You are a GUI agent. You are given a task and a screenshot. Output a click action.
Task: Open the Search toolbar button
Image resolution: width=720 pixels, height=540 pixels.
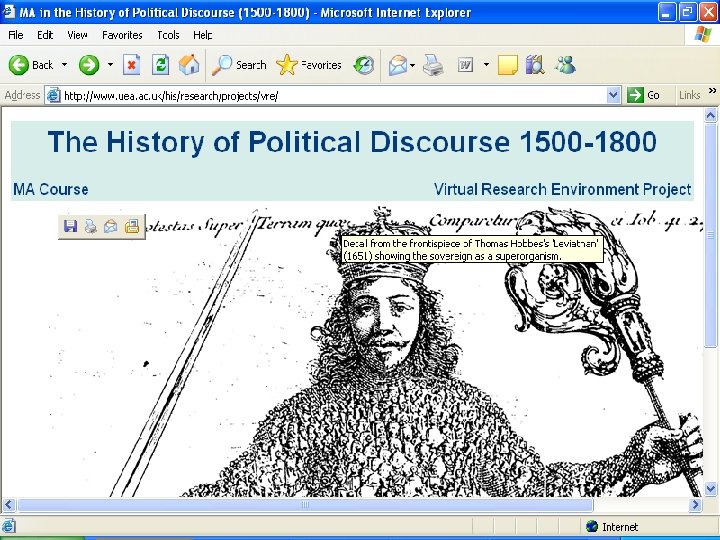click(x=239, y=65)
